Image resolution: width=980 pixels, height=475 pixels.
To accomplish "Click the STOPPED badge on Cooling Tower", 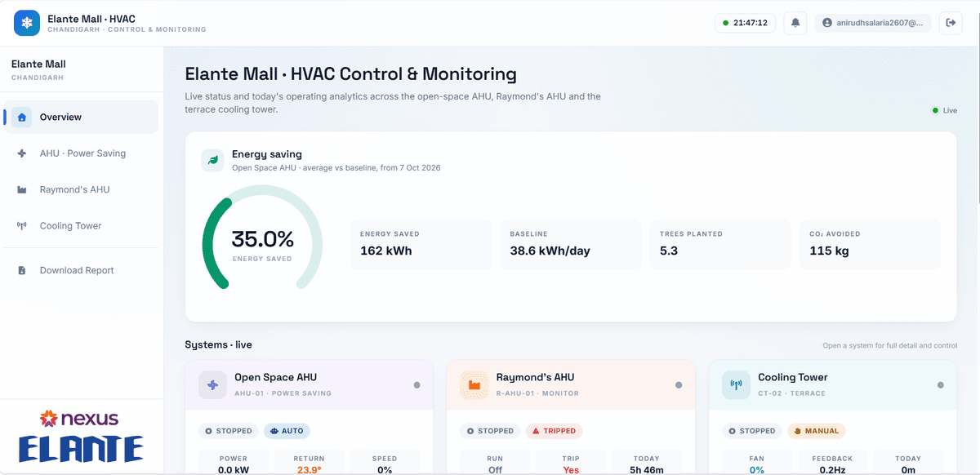I will tap(751, 431).
